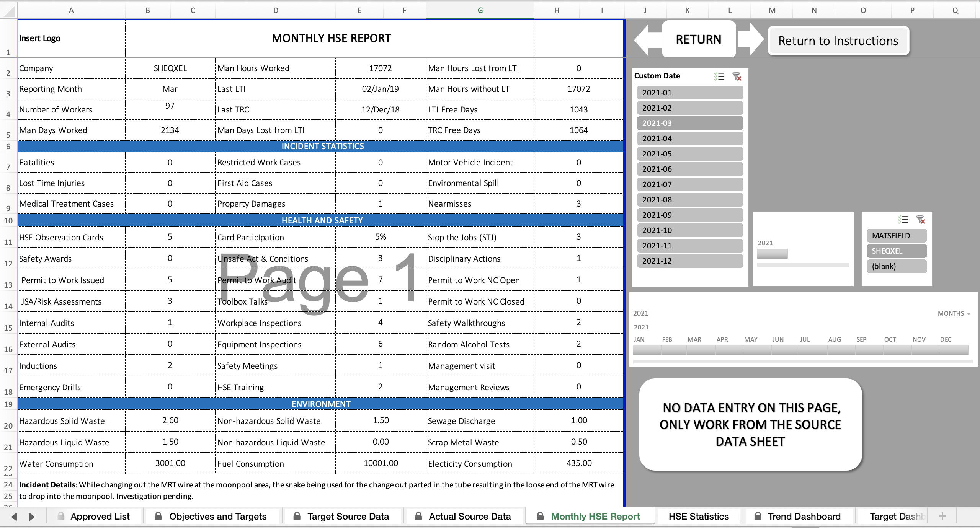Click Man Hours Worked value 17072
Screen dimensions: 980x528
point(381,68)
